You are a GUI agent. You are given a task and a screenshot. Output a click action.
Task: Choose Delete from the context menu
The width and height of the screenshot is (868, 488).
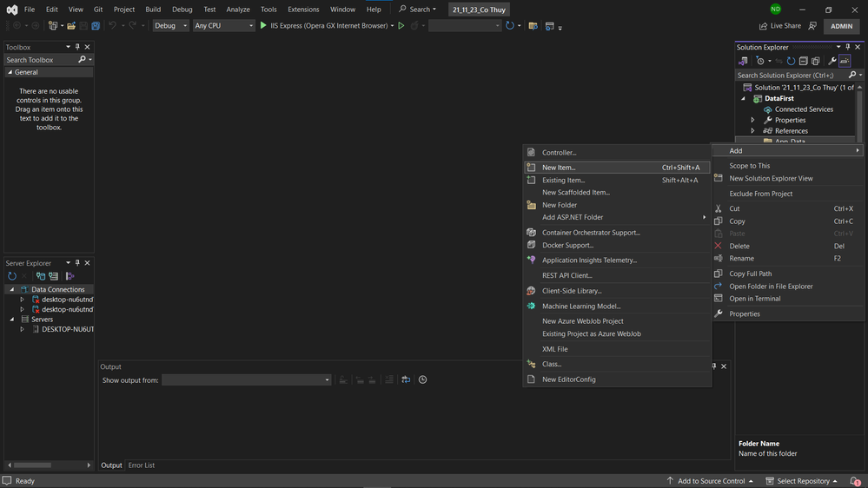pyautogui.click(x=788, y=247)
